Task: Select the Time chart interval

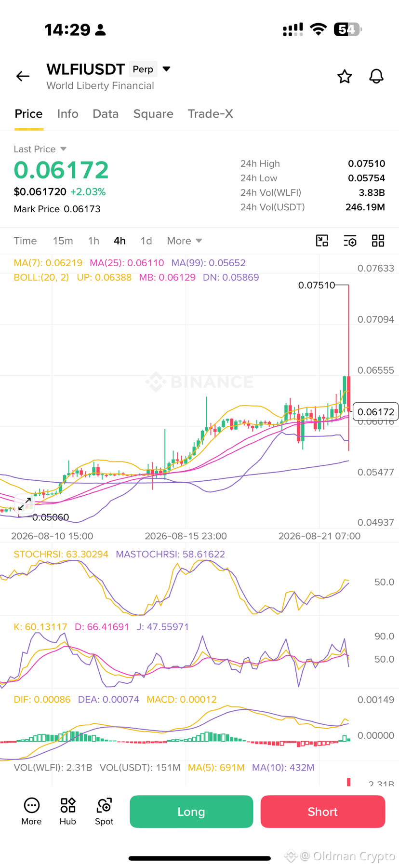Action: point(25,241)
